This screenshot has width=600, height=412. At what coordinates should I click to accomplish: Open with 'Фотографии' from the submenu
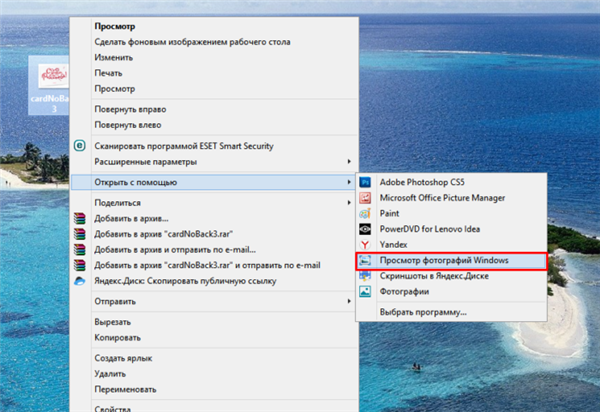pos(404,292)
